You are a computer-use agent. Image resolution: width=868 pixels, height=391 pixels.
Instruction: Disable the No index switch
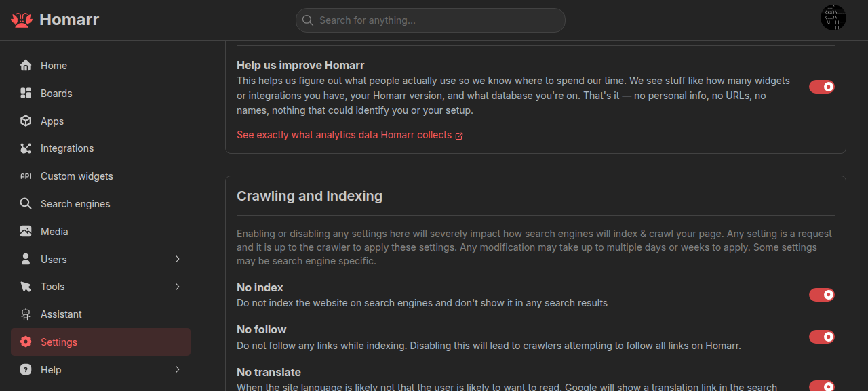point(822,295)
